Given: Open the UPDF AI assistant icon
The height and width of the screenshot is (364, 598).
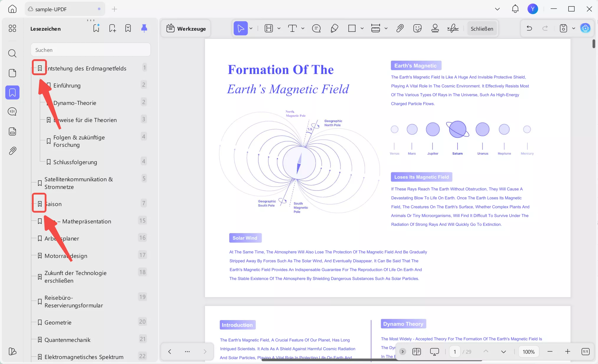Looking at the screenshot, I should coord(585,28).
